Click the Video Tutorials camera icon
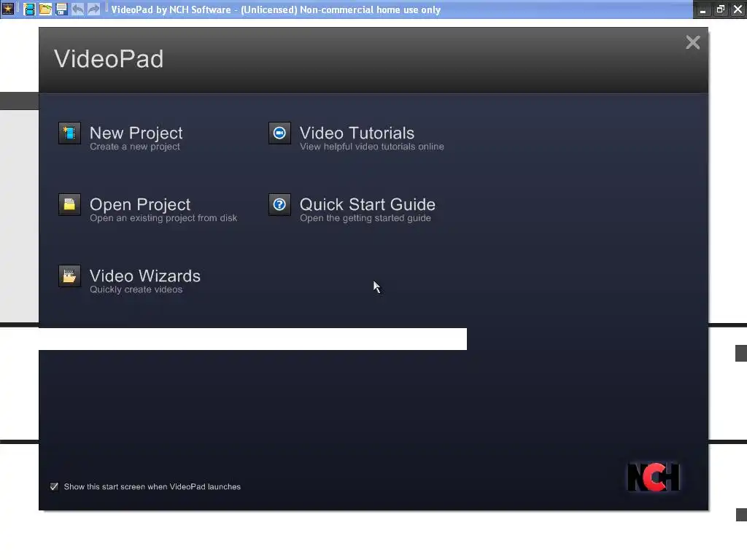The height and width of the screenshot is (560, 747). point(279,133)
